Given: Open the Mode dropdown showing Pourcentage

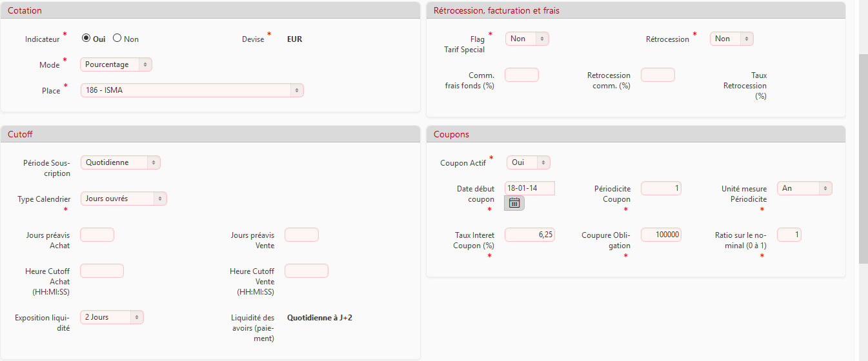Looking at the screenshot, I should point(116,64).
